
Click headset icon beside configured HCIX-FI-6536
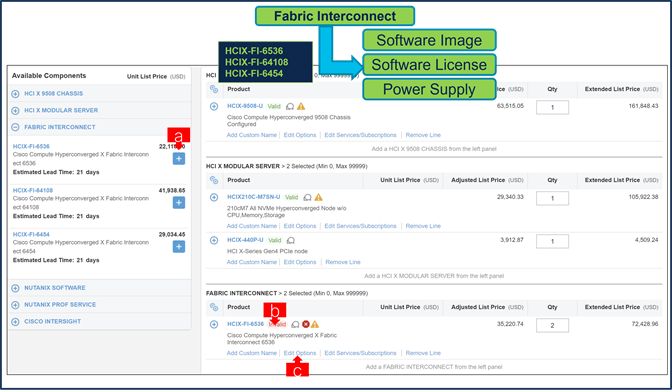(x=295, y=324)
